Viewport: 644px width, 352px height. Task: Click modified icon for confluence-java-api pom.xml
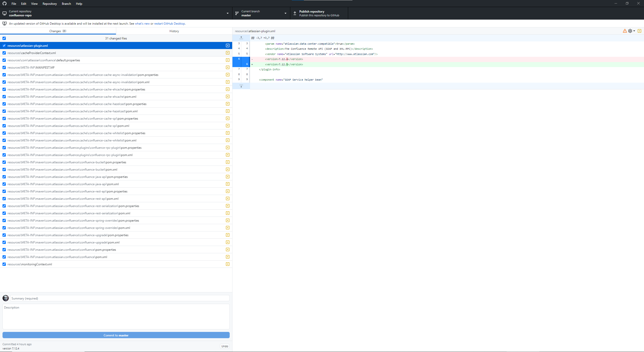coord(228,184)
